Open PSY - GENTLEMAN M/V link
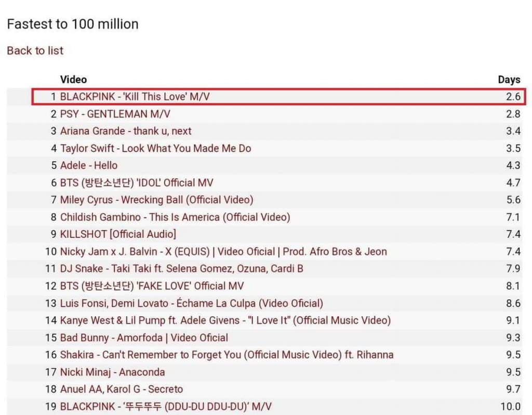532x415 pixels. 115,114
